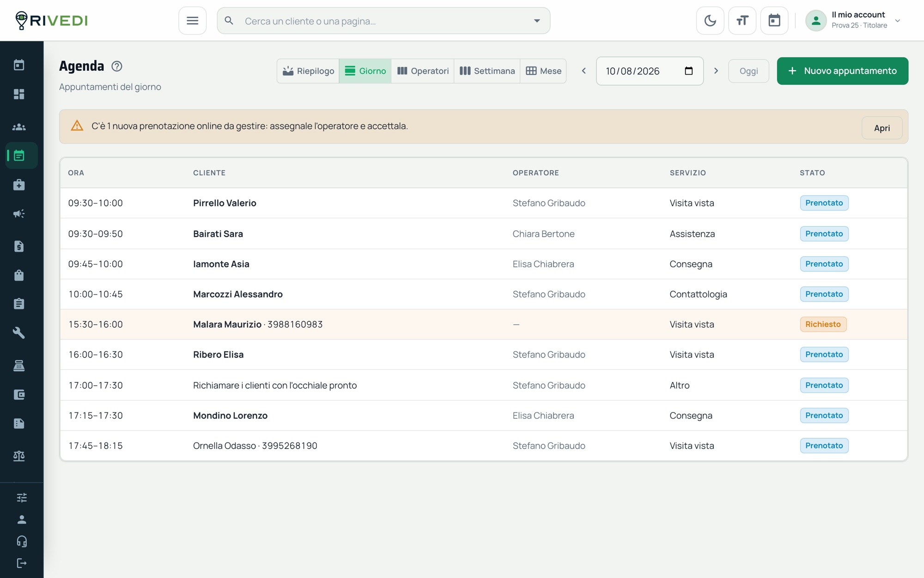Expand the Il mio account menu
The image size is (924, 578).
(854, 20)
